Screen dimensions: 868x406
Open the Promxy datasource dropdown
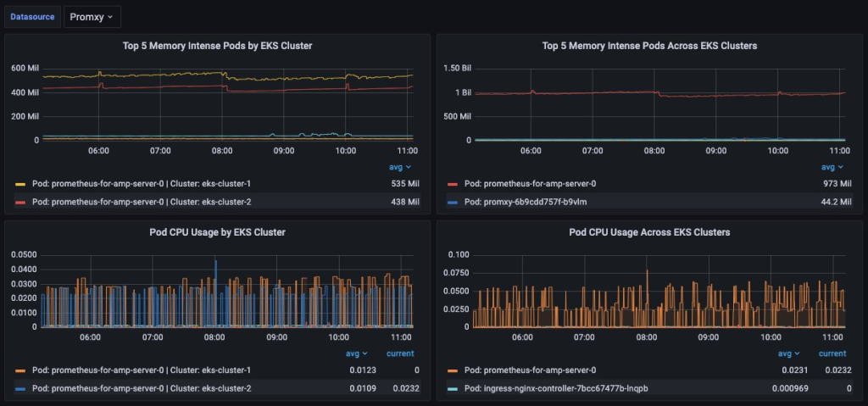[92, 16]
